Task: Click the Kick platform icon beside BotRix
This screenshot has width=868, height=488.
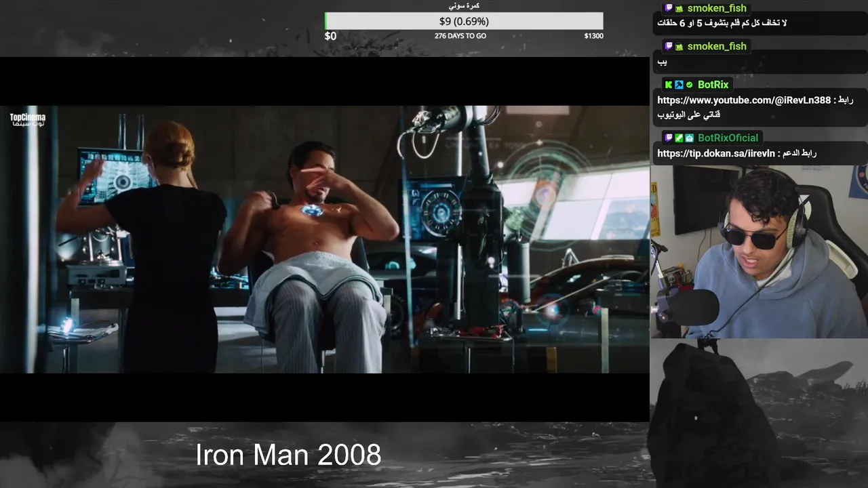Action: click(x=668, y=85)
